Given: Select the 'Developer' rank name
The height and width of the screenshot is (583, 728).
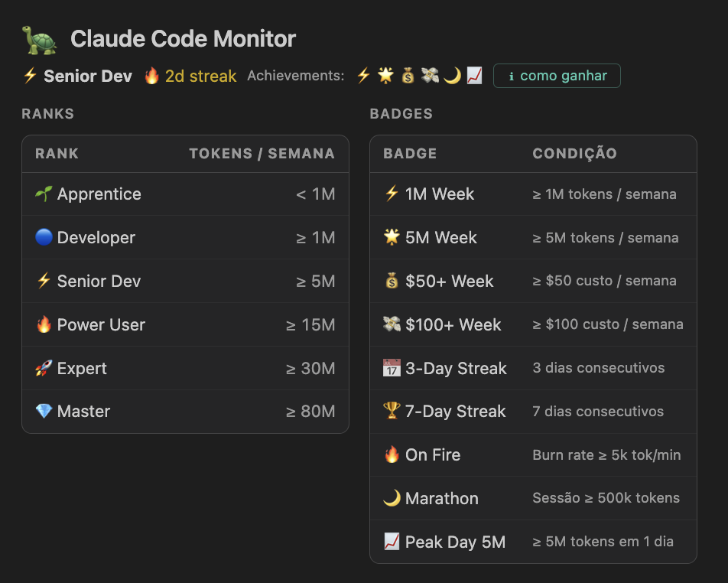Looking at the screenshot, I should point(96,237).
